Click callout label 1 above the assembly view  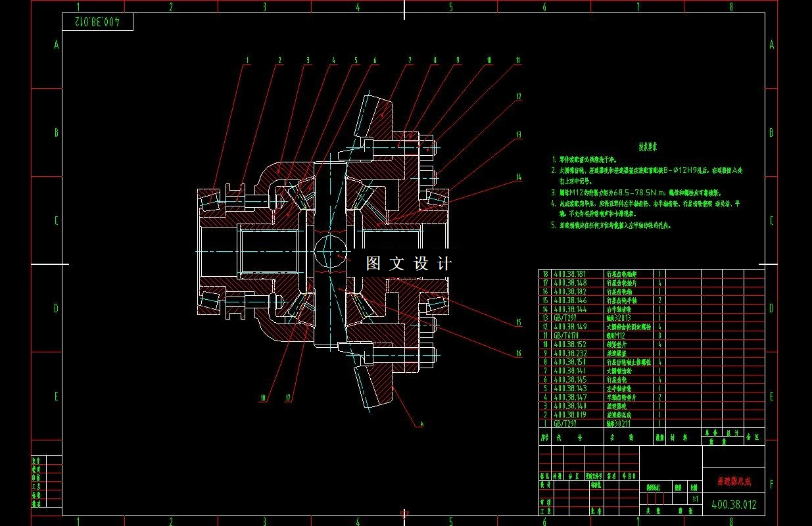pyautogui.click(x=248, y=60)
